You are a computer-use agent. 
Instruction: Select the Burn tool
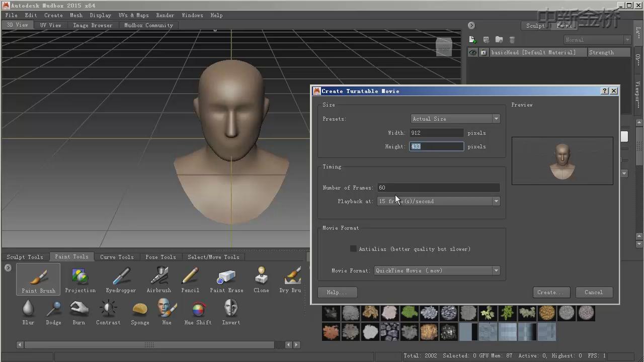pyautogui.click(x=79, y=312)
